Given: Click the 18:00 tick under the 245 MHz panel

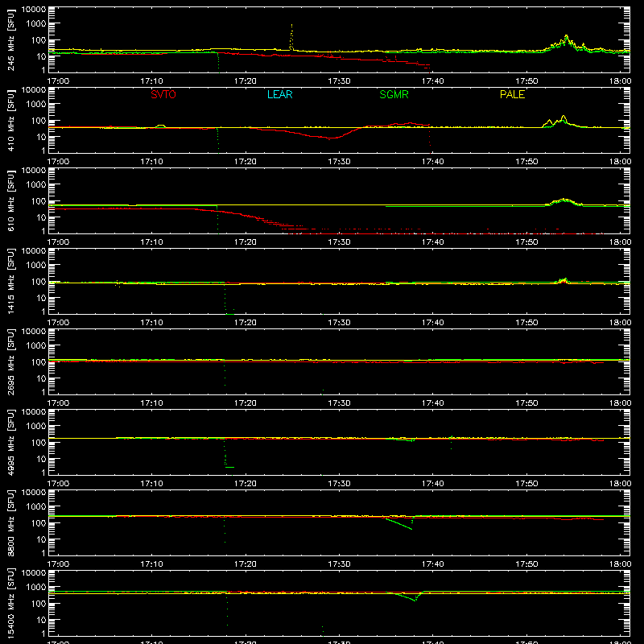Looking at the screenshot, I should click(x=620, y=81).
